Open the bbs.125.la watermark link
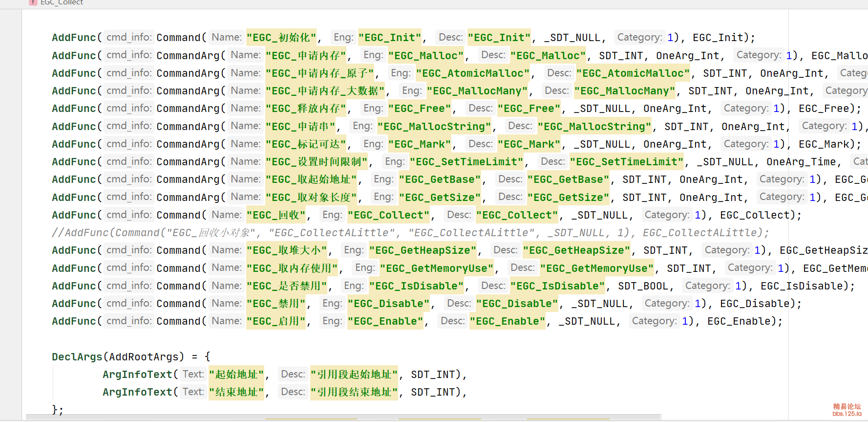The image size is (868, 422). [847, 414]
